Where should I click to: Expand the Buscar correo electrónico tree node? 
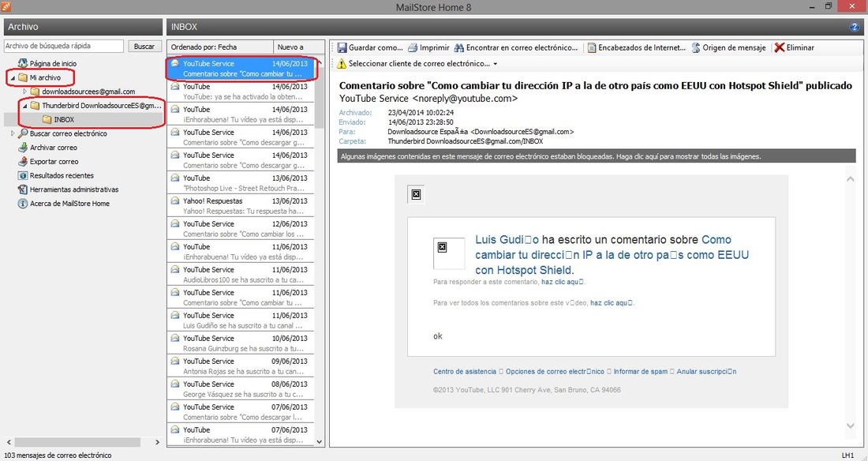[x=13, y=133]
